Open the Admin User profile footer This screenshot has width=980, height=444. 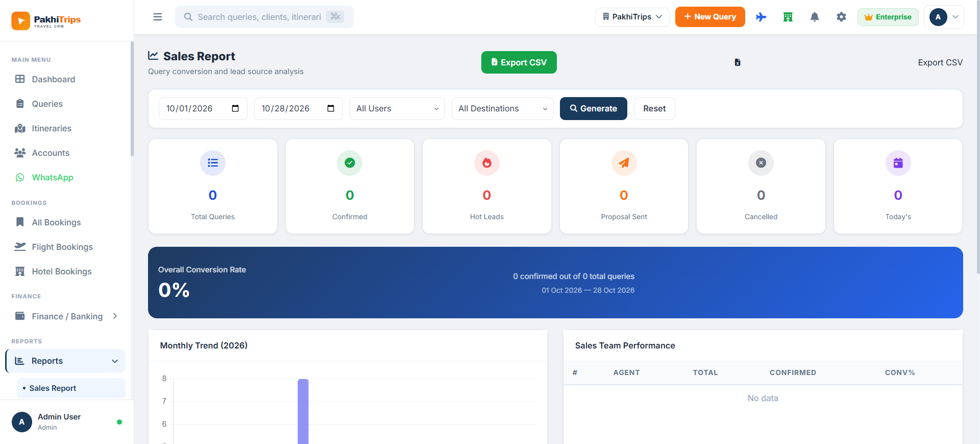pyautogui.click(x=66, y=422)
